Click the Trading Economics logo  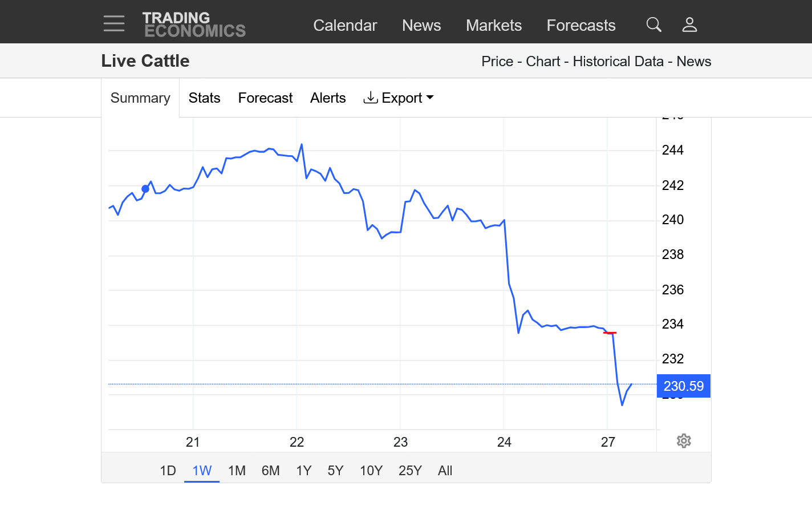(194, 25)
